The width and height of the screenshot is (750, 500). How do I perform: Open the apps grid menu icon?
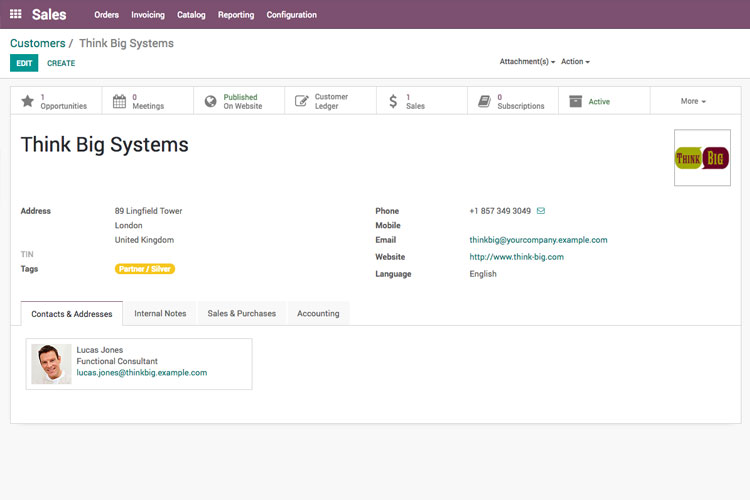tap(16, 14)
